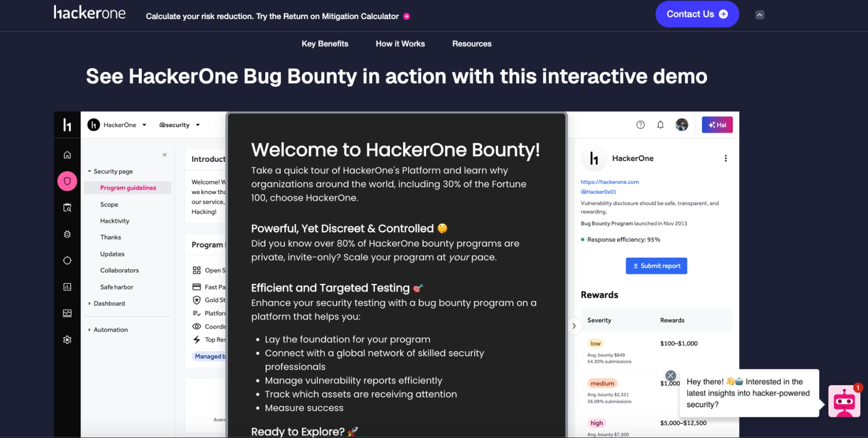868x438 pixels.
Task: Open the three-dot menu beside HackerOne
Action: 726,158
